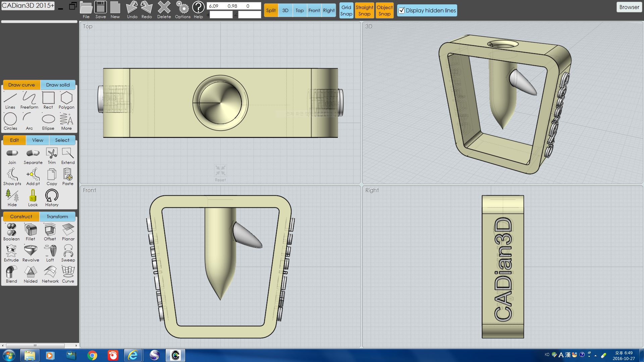Toggle Object Snap
This screenshot has width=644, height=362.
pos(384,10)
